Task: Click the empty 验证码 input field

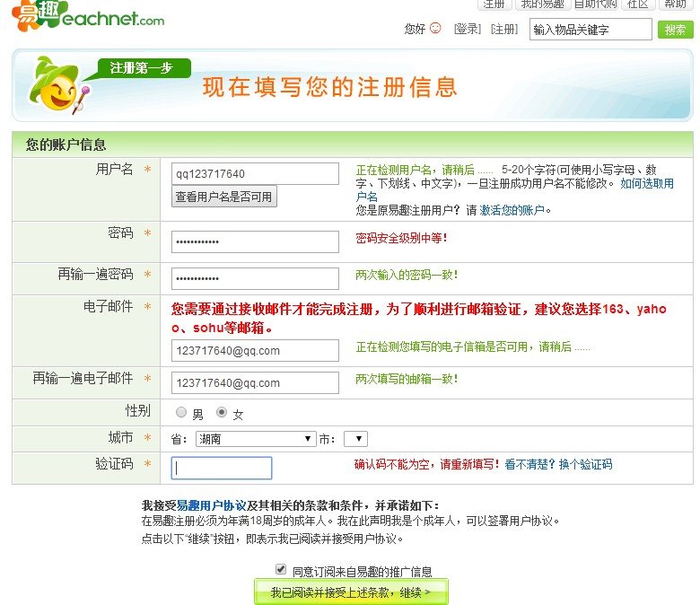Action: click(x=222, y=468)
